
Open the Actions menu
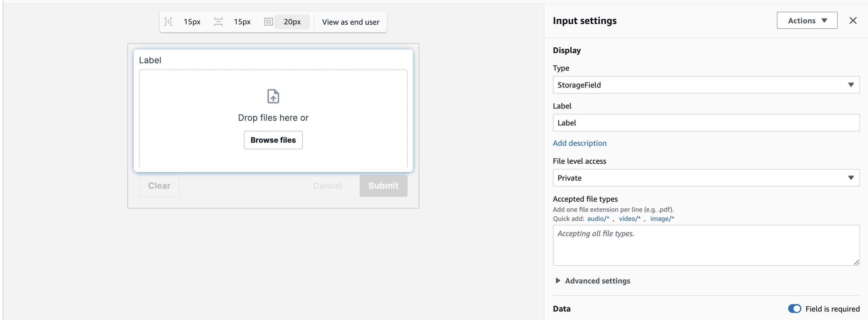tap(807, 20)
